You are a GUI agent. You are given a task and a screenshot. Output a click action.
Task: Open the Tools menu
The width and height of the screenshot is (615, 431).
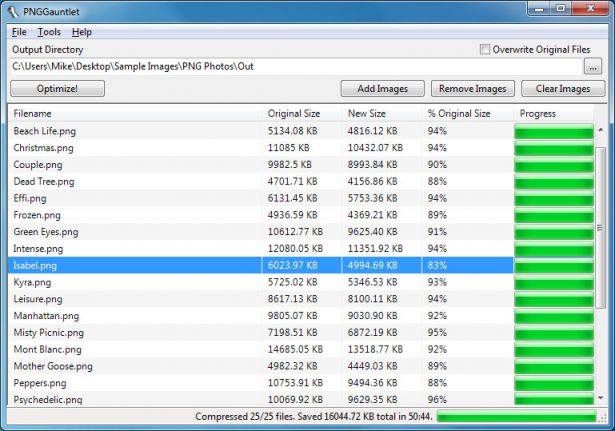49,32
